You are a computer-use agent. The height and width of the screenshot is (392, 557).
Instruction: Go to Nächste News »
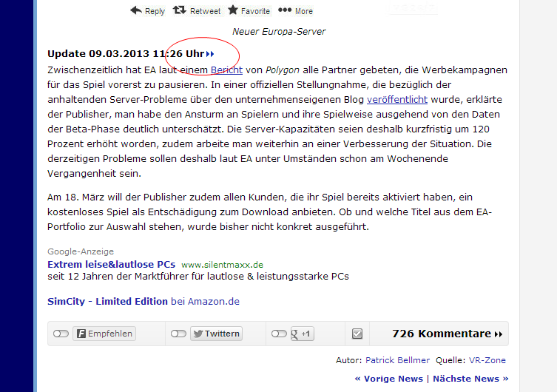tap(470, 379)
